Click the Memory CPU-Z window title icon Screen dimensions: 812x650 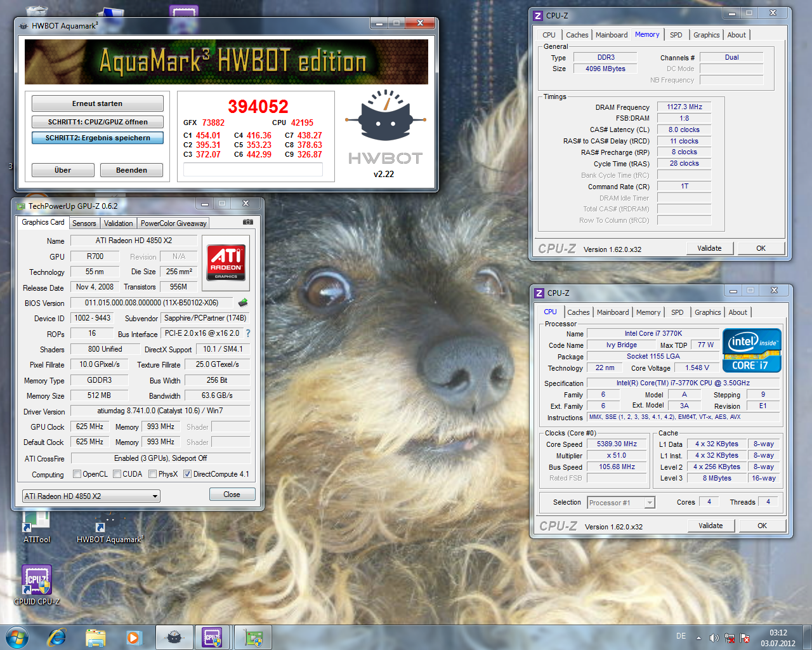coord(539,15)
